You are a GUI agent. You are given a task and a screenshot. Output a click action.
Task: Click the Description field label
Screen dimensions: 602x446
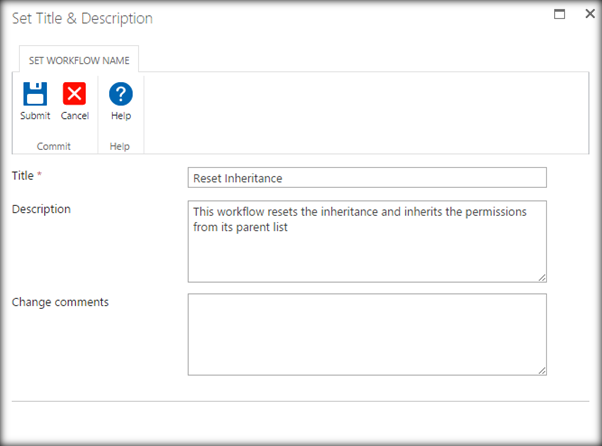click(x=41, y=209)
